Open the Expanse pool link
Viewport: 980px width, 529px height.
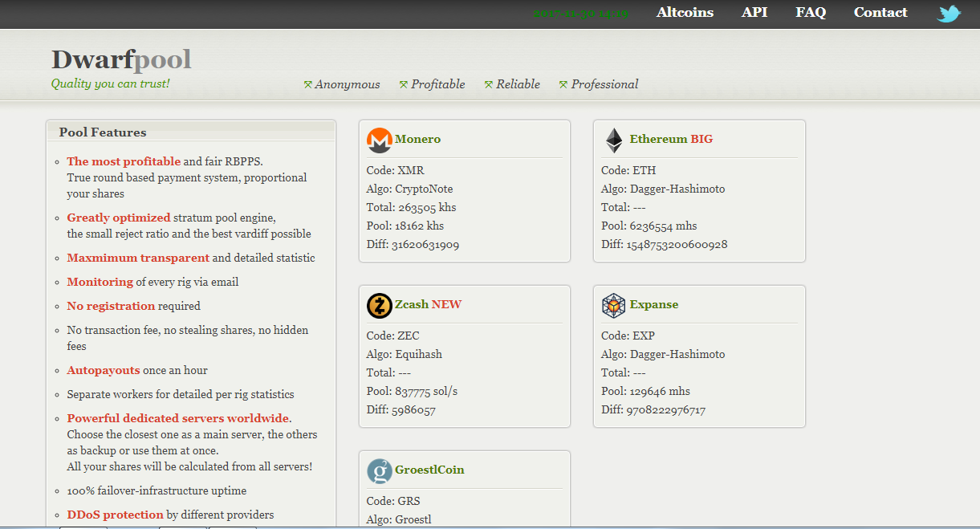click(x=654, y=304)
